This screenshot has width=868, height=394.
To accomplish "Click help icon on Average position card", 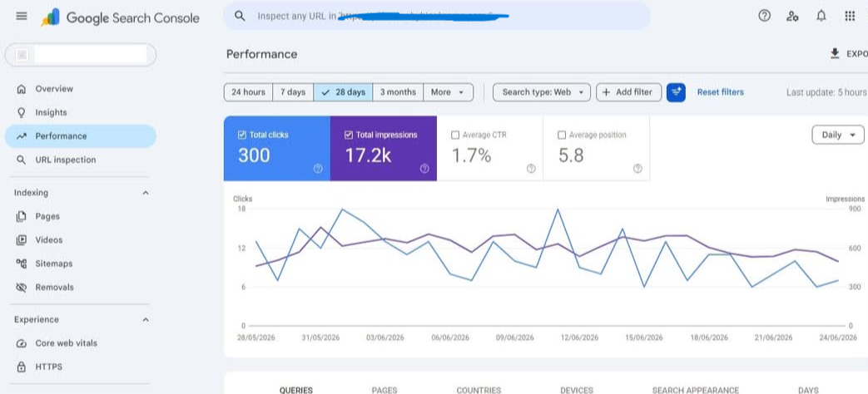I will pos(637,169).
